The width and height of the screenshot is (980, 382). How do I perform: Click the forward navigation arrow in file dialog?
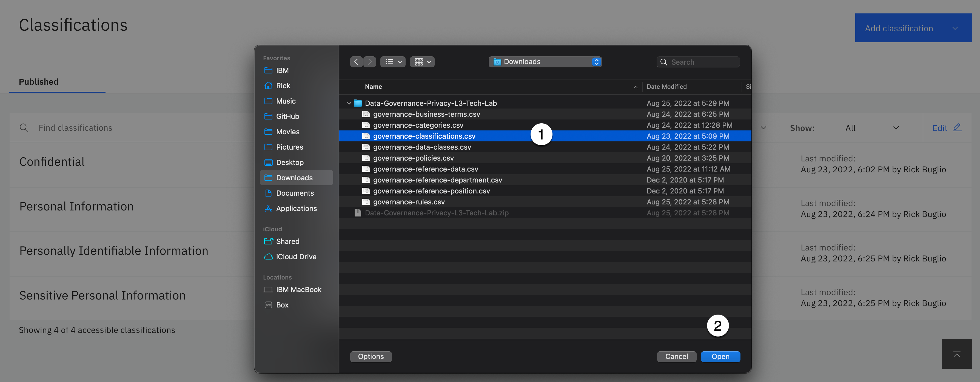click(x=369, y=62)
